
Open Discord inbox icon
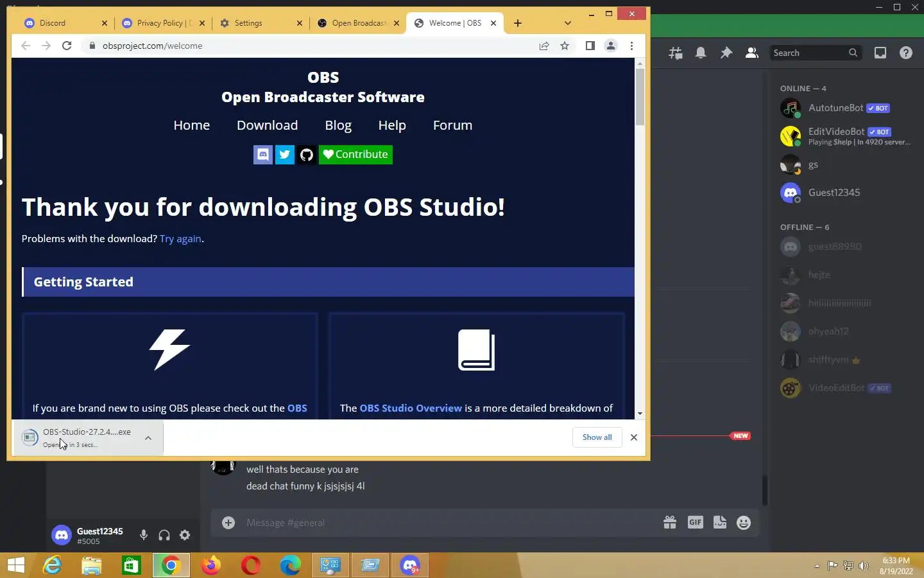pyautogui.click(x=880, y=53)
